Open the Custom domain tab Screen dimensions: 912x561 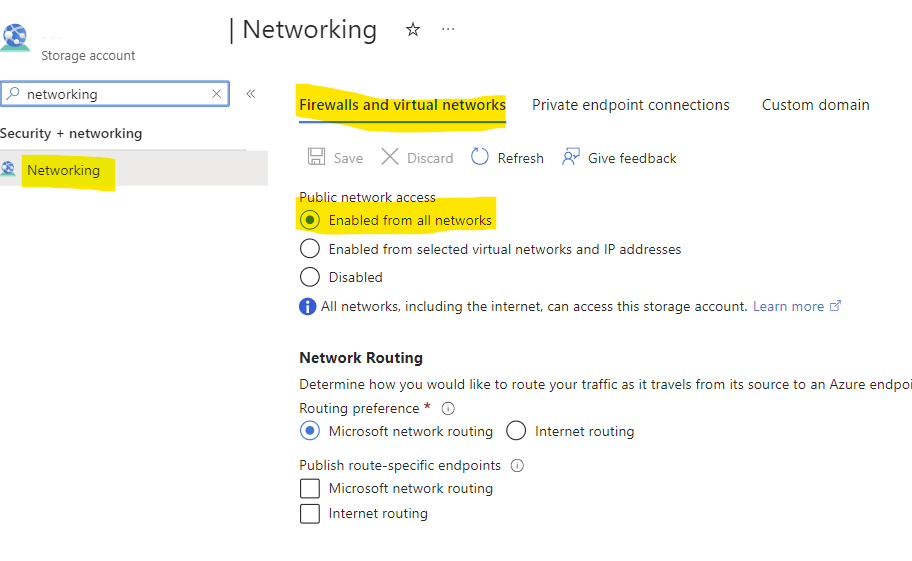point(815,105)
